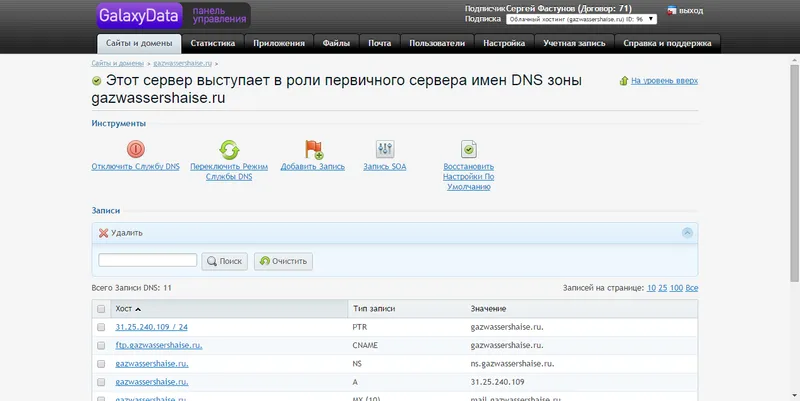Click the Добавить Запись link

313,167
